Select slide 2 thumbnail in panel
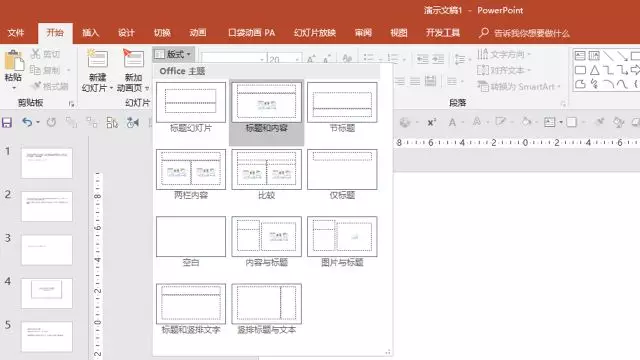Viewport: 640px width, 360px height. pyautogui.click(x=47, y=207)
